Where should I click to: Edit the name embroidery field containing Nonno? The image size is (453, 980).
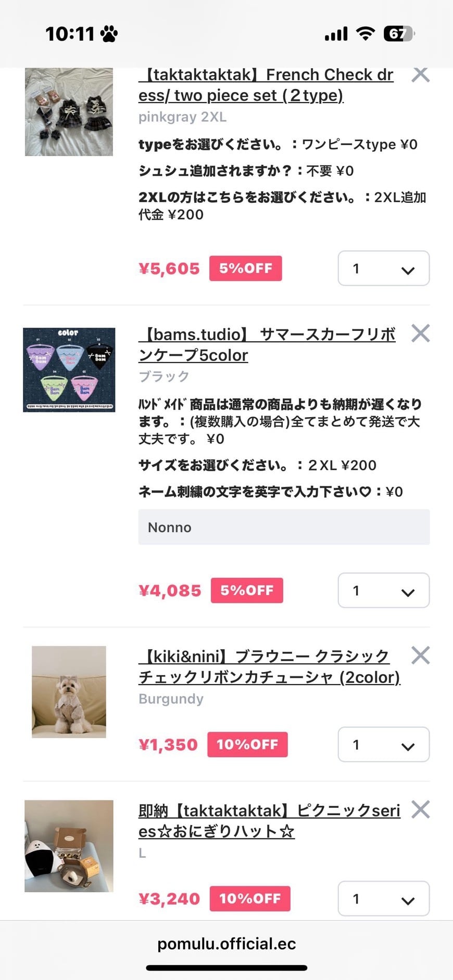[x=284, y=527]
